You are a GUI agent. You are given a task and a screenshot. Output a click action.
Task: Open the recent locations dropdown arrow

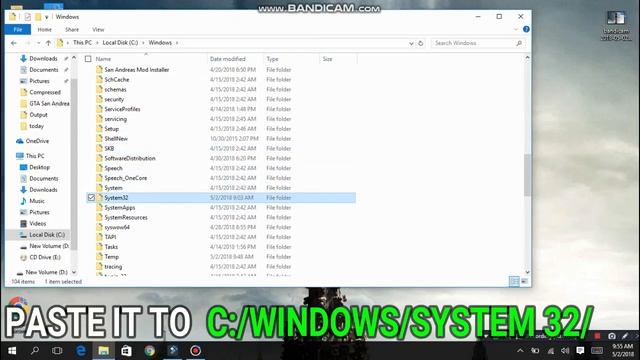point(38,43)
